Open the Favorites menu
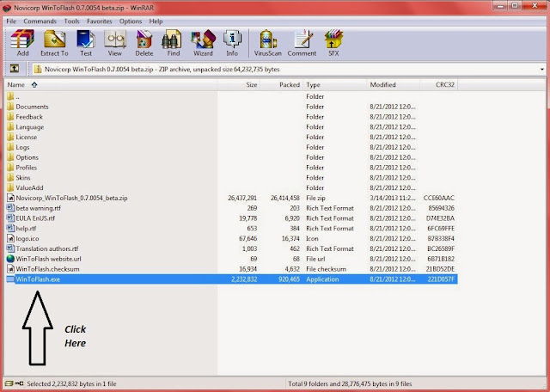This screenshot has height=392, width=550. 100,21
